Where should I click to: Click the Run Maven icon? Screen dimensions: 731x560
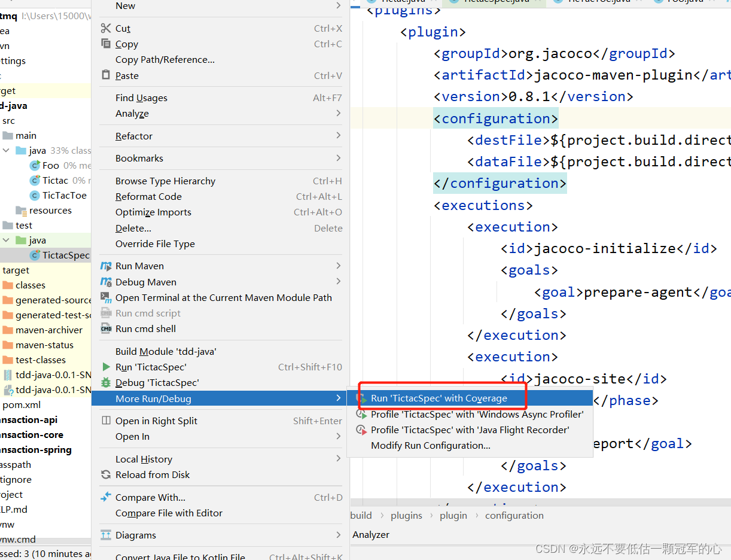pyautogui.click(x=106, y=266)
